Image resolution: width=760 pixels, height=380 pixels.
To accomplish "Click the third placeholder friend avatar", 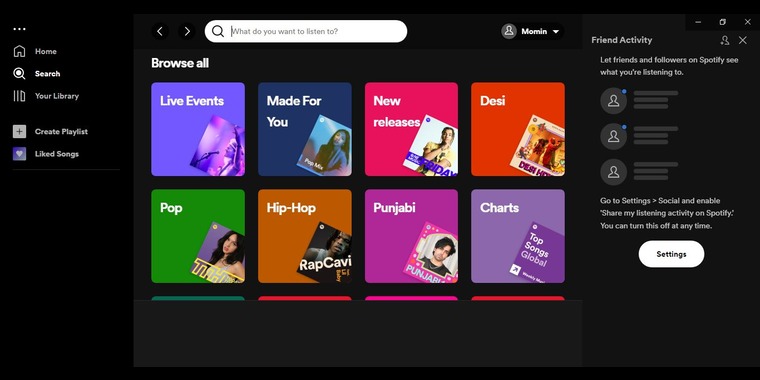I will pos(614,172).
